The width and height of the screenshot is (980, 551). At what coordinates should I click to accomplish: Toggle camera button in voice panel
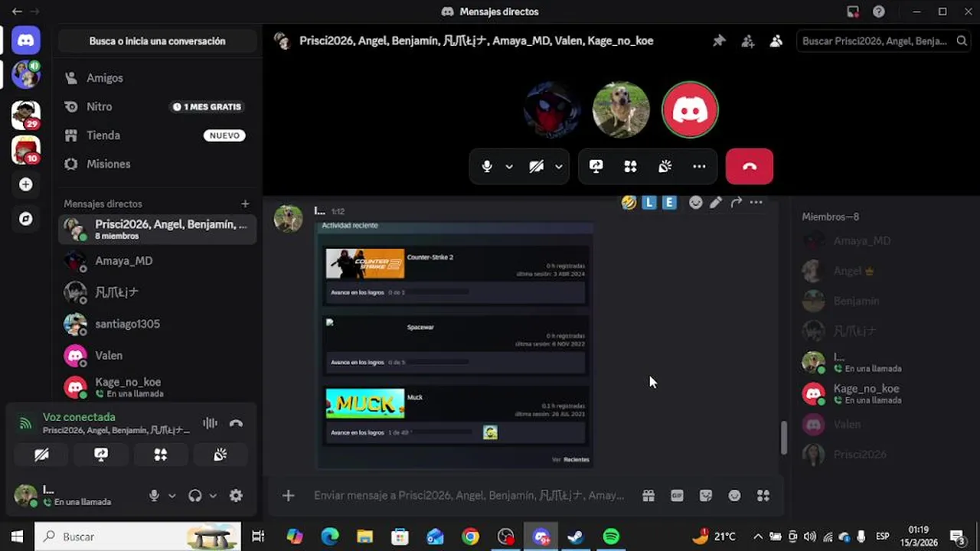pos(42,455)
